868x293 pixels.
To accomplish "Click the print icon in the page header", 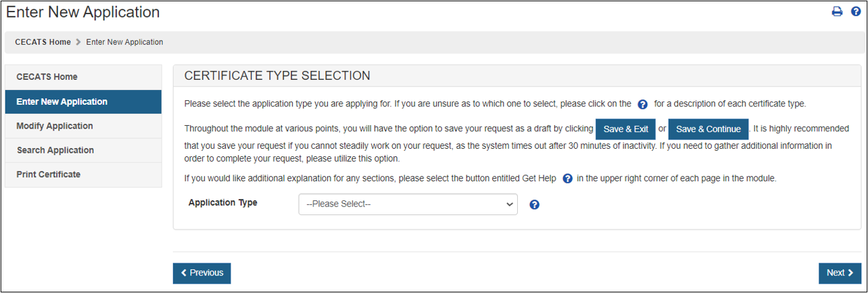I will click(837, 12).
